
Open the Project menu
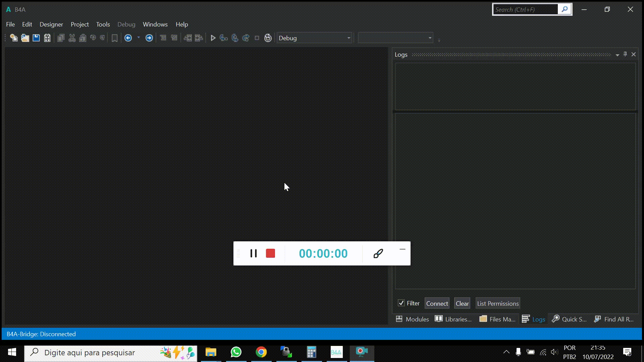[x=79, y=24]
